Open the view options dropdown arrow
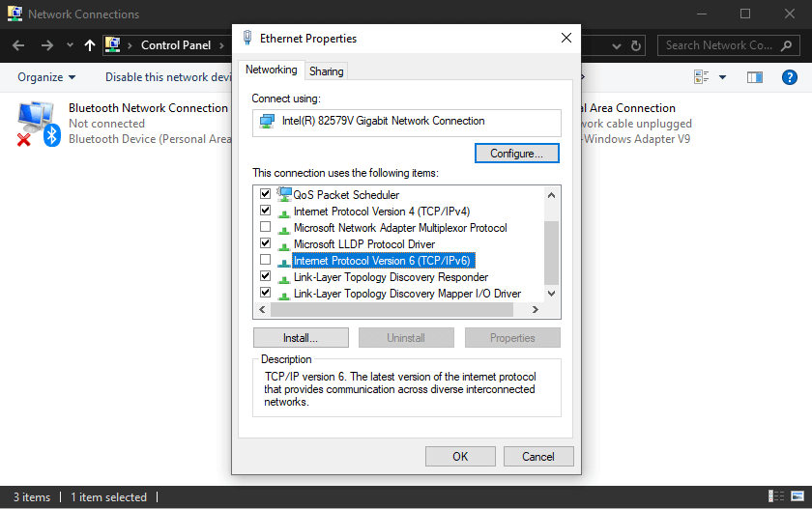This screenshot has width=812, height=509. [x=722, y=77]
